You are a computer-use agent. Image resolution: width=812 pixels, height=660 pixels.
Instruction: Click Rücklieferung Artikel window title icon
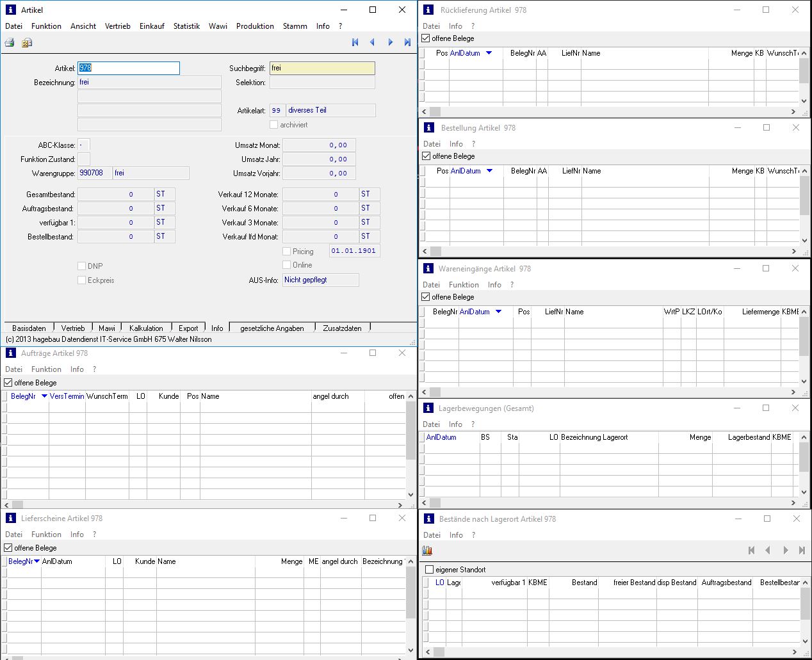click(429, 10)
